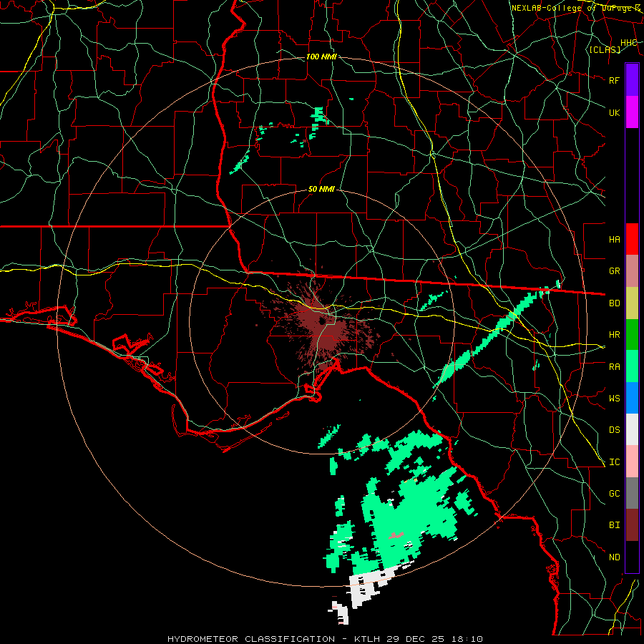Viewport: 644px width, 644px height.
Task: Click the HR legend label
Action: [614, 335]
